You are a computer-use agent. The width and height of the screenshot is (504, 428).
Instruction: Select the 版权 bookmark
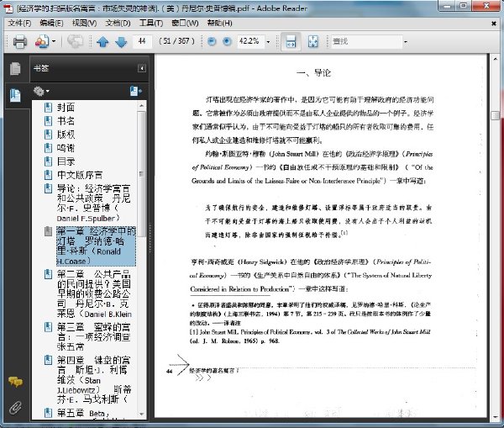click(x=66, y=135)
